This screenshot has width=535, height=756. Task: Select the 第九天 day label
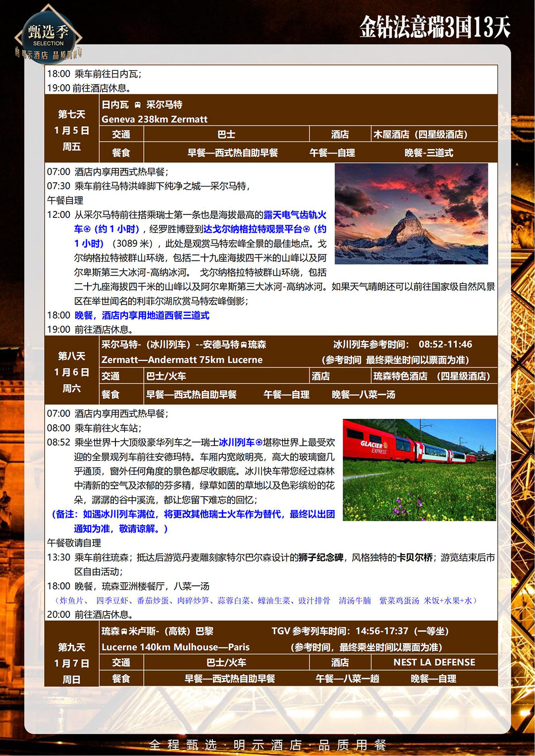[72, 647]
